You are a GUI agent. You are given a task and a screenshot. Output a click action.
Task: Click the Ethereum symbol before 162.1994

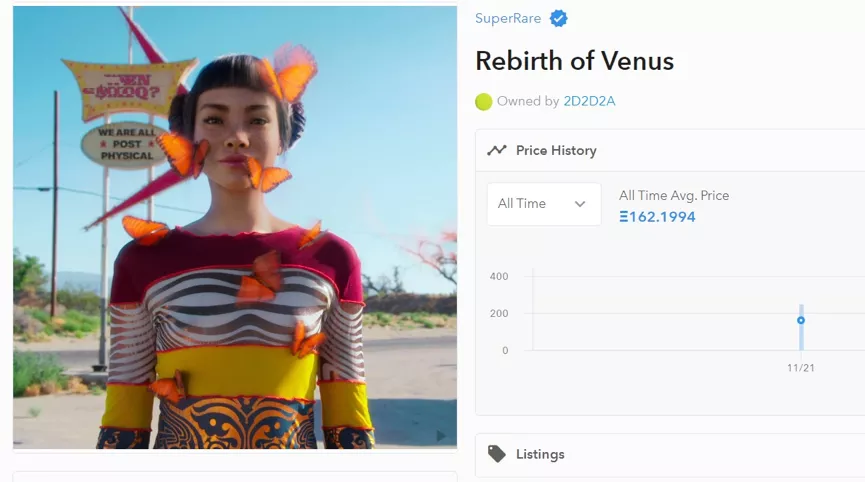[x=623, y=217]
